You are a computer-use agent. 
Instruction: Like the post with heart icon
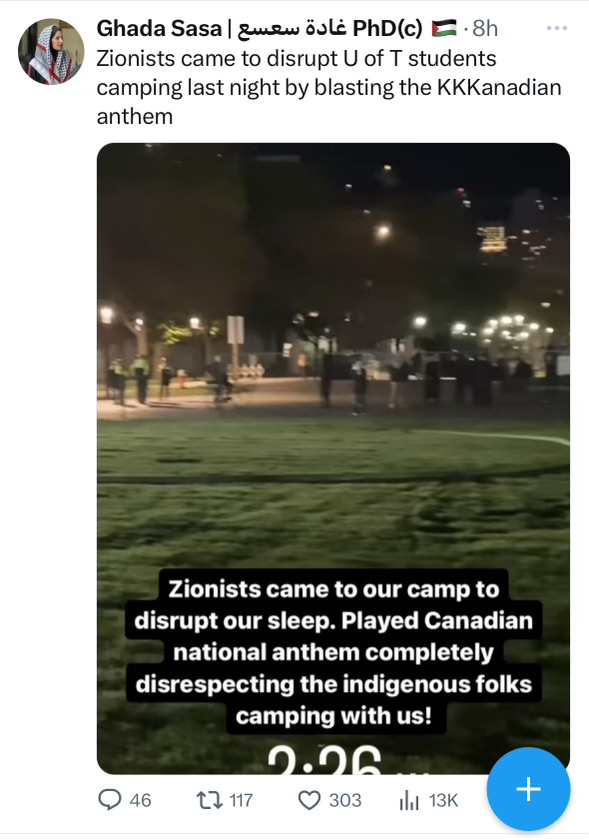pos(309,800)
